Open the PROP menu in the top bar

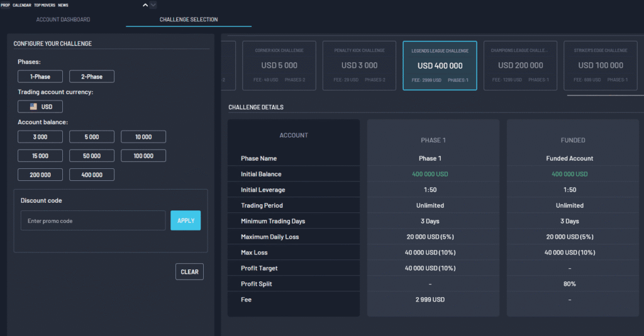coord(5,5)
